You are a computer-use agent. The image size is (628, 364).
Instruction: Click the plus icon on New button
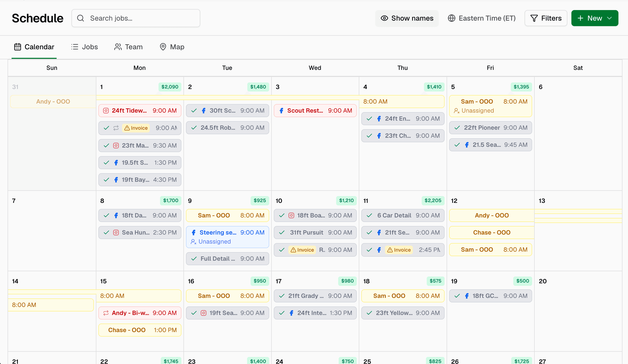580,18
